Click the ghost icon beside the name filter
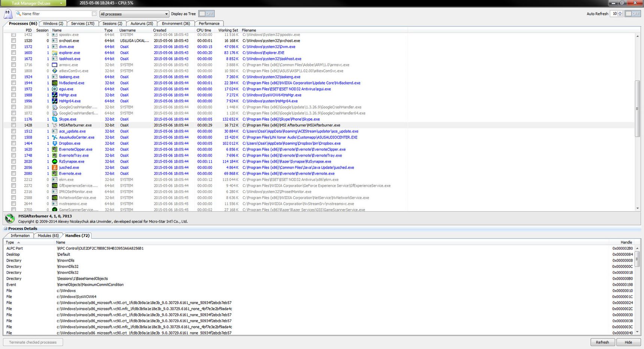The image size is (644, 349). coord(8,14)
